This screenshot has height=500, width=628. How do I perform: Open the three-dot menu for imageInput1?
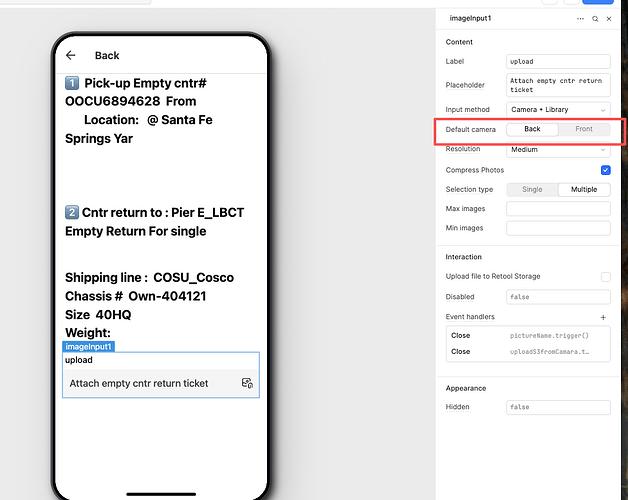pyautogui.click(x=581, y=19)
